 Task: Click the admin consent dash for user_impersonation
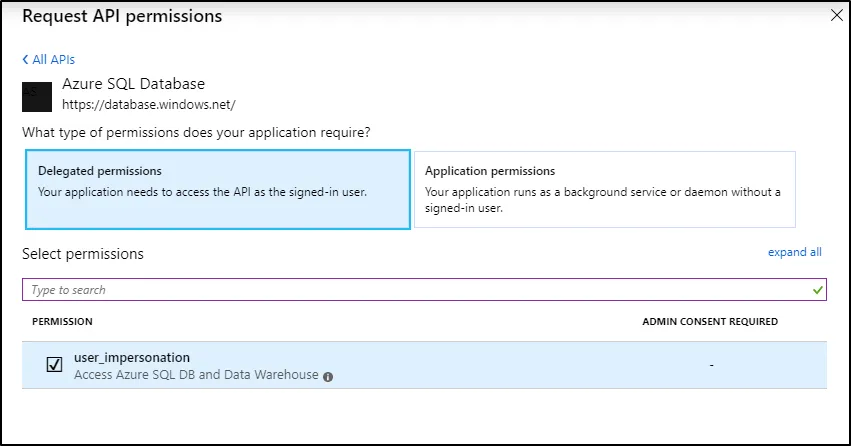click(x=711, y=365)
